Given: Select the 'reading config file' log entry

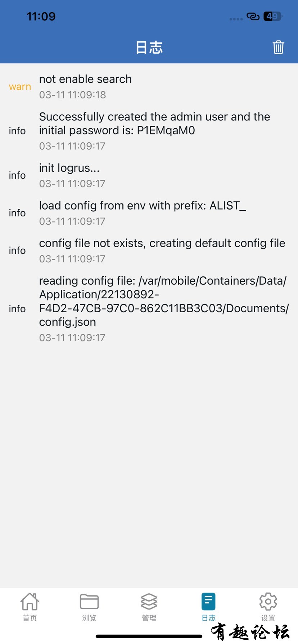Looking at the screenshot, I should [149, 309].
